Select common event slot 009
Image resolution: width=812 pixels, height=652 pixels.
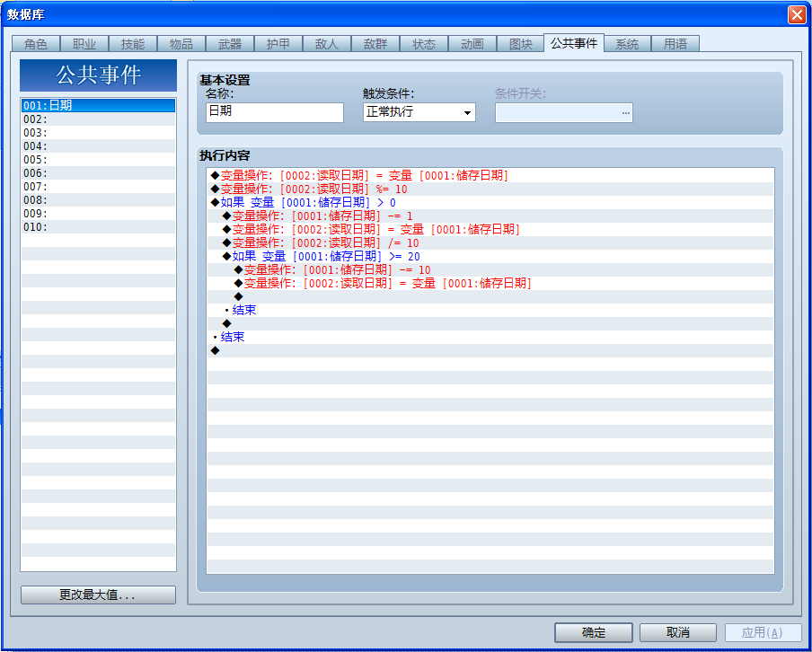99,214
